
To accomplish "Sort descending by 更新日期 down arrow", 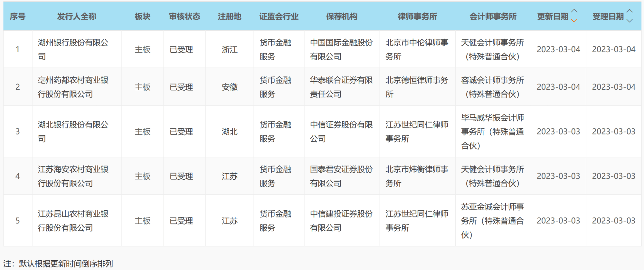I will (x=574, y=20).
